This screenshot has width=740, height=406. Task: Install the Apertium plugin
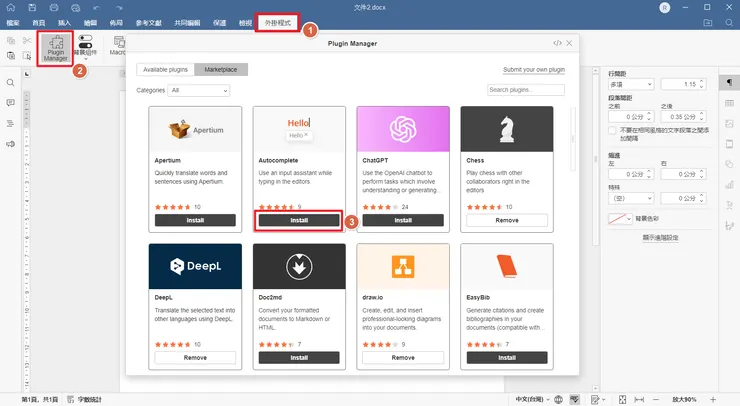pyautogui.click(x=195, y=220)
